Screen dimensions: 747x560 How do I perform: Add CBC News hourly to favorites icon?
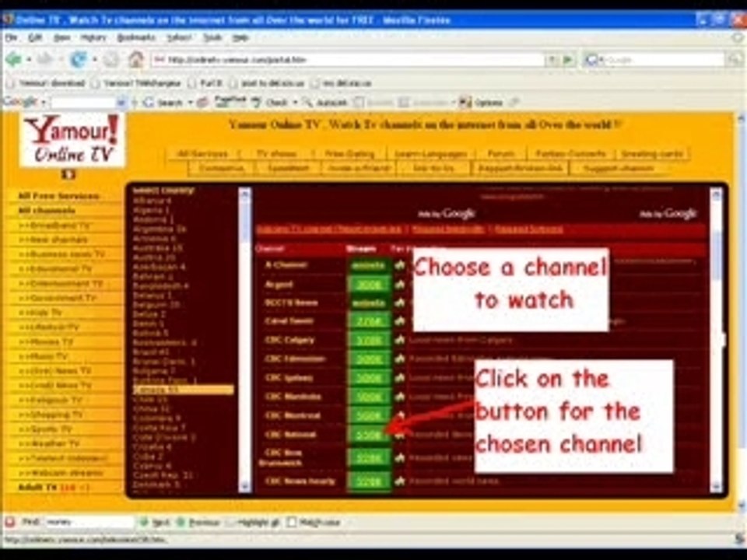pyautogui.click(x=400, y=481)
